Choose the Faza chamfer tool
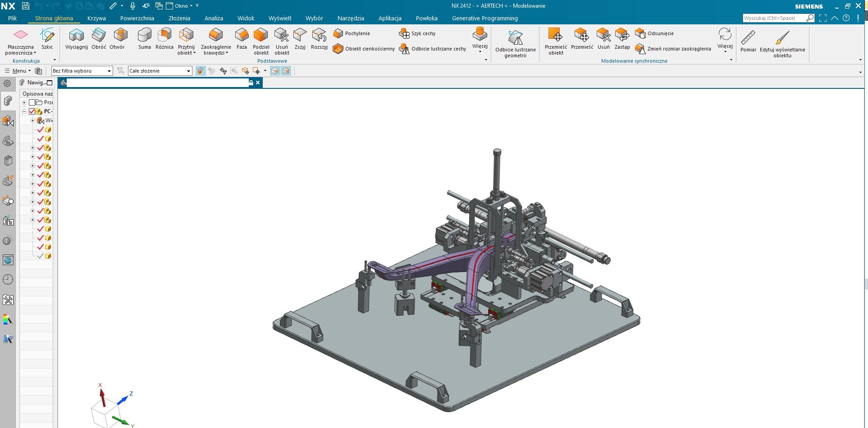Screen dimensions: 868x428 [x=242, y=39]
